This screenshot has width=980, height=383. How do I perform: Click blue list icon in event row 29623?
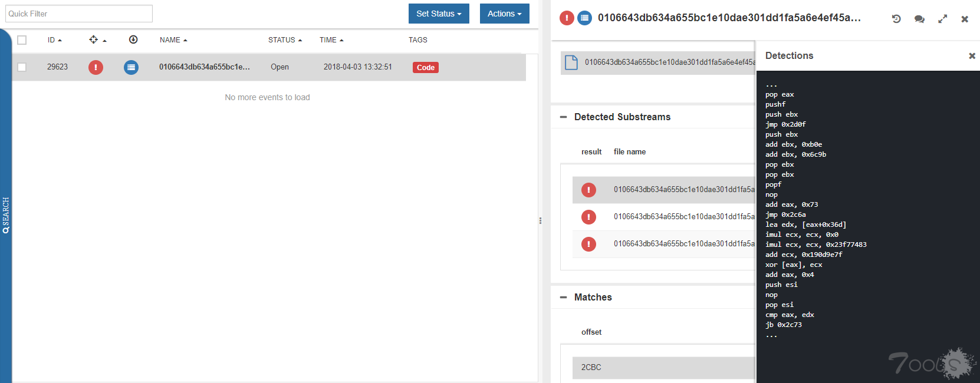click(131, 67)
